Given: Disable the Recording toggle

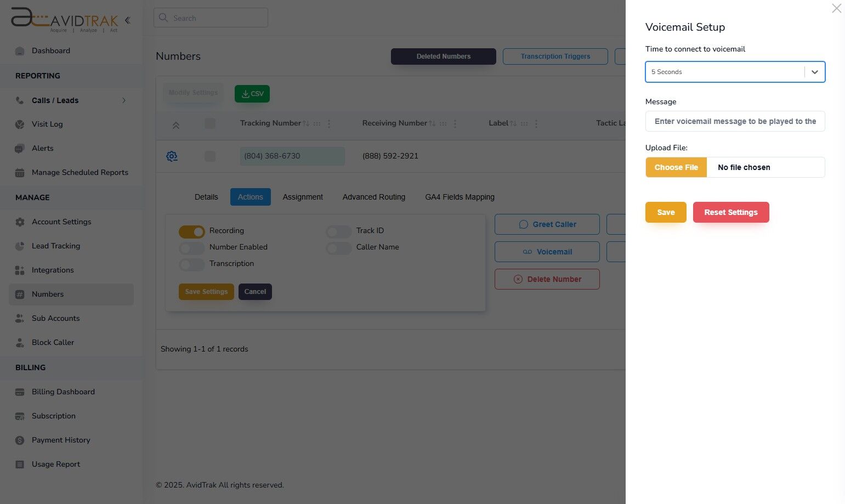Looking at the screenshot, I should coord(191,231).
